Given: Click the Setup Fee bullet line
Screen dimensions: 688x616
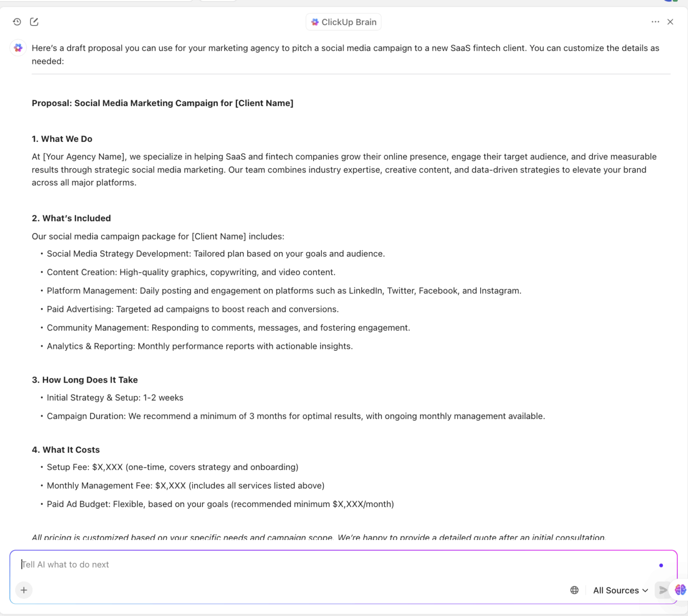Looking at the screenshot, I should point(172,467).
